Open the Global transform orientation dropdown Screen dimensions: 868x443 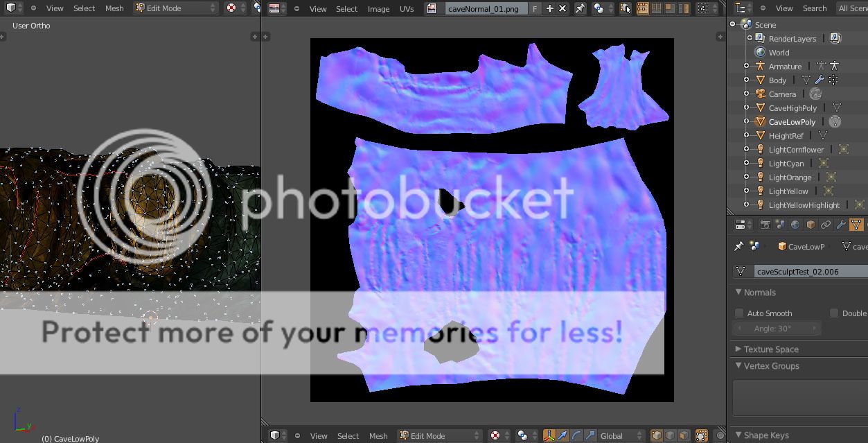point(620,435)
